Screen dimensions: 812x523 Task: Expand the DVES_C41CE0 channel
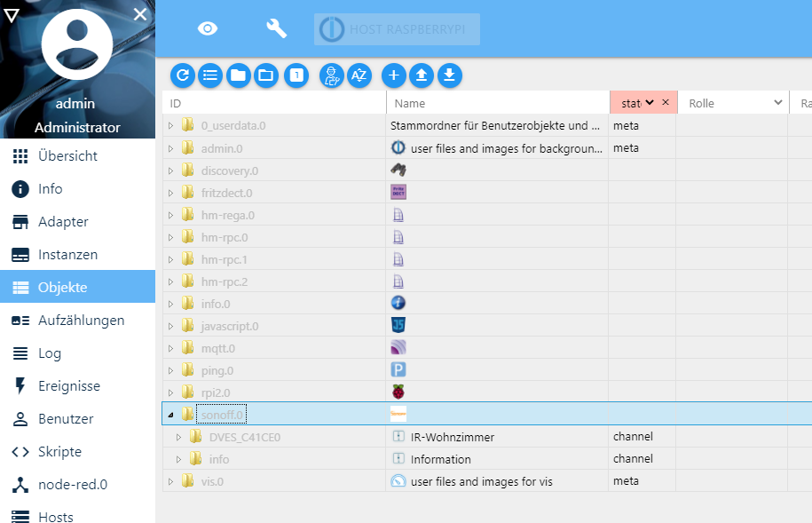coord(178,437)
